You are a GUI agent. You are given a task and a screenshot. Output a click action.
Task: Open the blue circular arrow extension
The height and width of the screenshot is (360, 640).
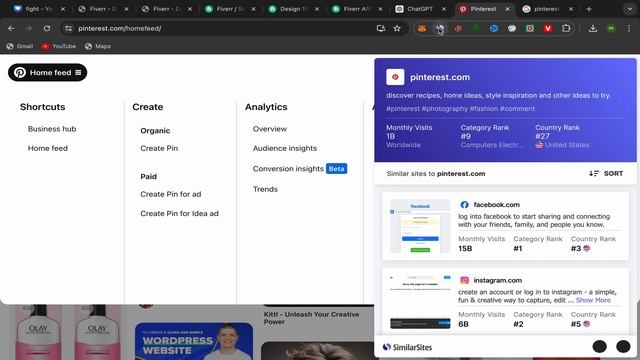[x=494, y=28]
